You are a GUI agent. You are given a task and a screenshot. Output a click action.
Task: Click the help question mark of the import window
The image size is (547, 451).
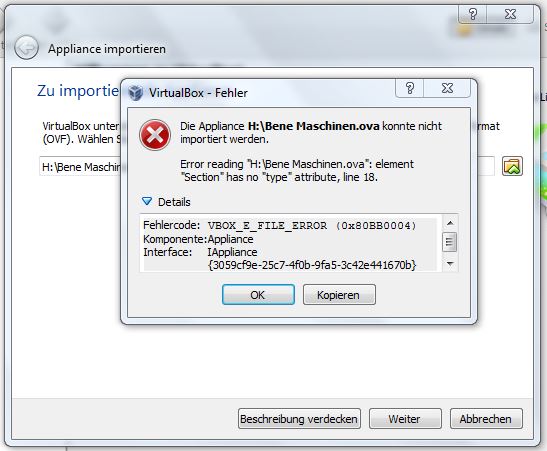tap(472, 14)
